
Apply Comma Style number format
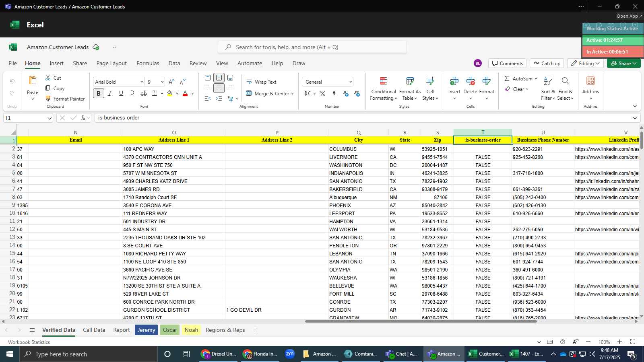click(x=334, y=93)
